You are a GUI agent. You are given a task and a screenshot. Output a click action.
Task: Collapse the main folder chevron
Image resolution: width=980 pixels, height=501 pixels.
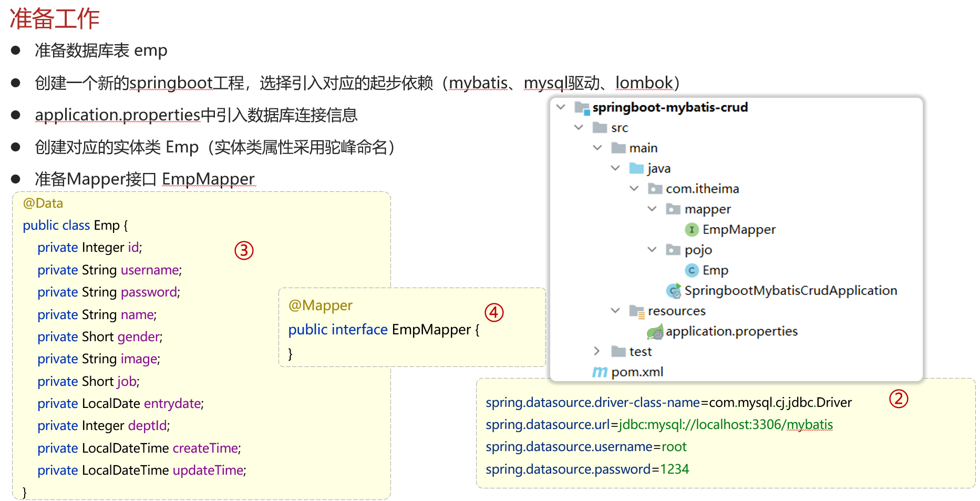(x=597, y=148)
